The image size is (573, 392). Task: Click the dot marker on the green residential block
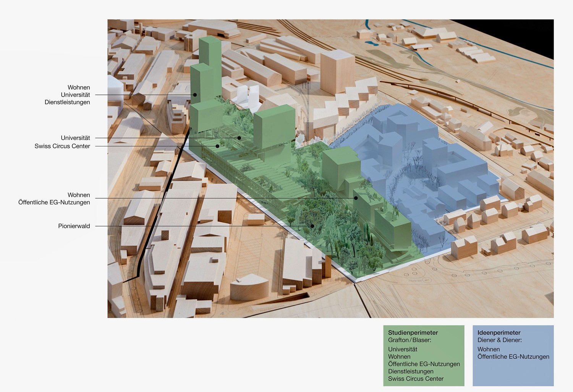tap(356, 198)
